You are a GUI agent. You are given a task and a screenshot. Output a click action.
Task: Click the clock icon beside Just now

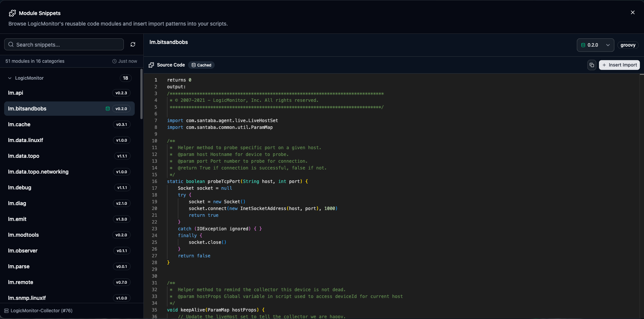click(x=114, y=61)
